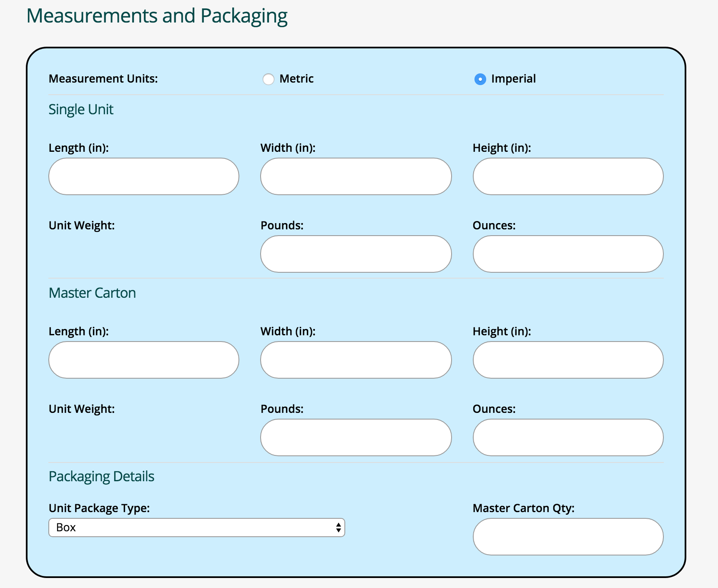This screenshot has height=588, width=718.
Task: Click the Single Unit section heading
Action: (x=81, y=110)
